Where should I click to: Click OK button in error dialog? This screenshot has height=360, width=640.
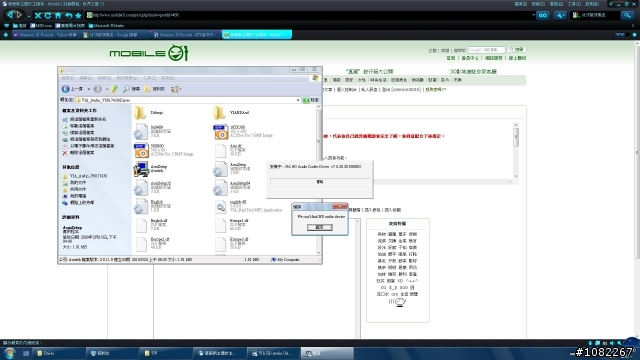point(320,227)
